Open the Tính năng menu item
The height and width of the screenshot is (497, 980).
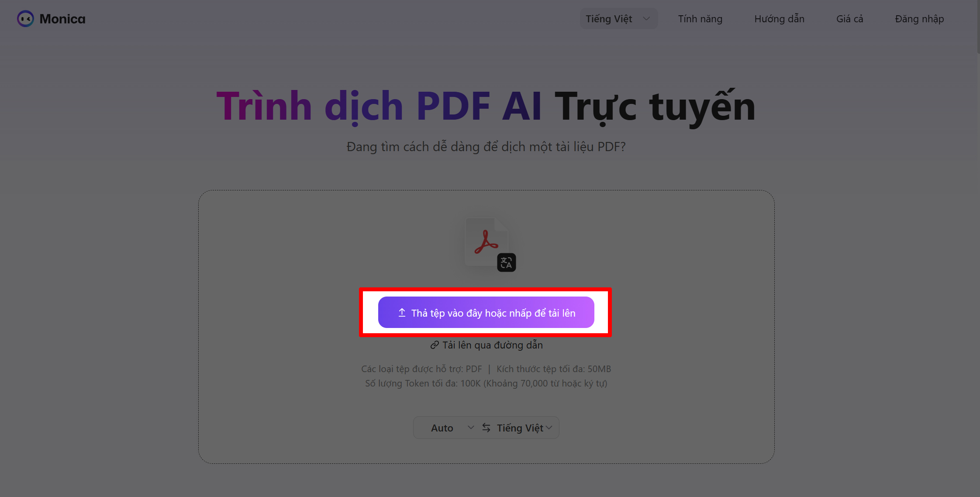(700, 19)
